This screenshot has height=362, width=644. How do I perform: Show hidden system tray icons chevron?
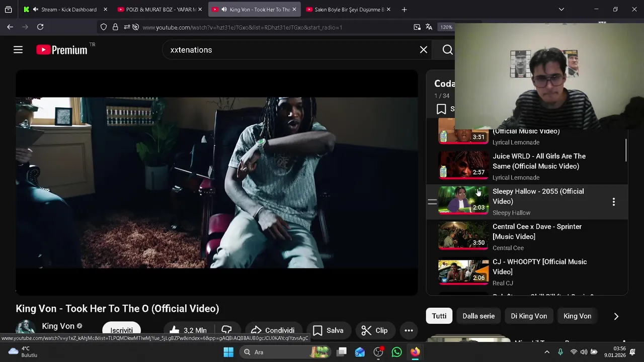[547, 352]
